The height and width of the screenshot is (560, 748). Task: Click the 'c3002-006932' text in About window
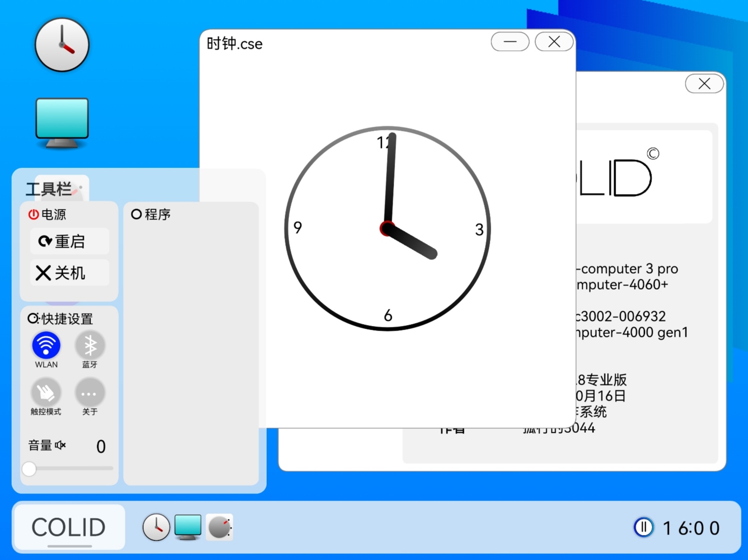[x=621, y=316]
